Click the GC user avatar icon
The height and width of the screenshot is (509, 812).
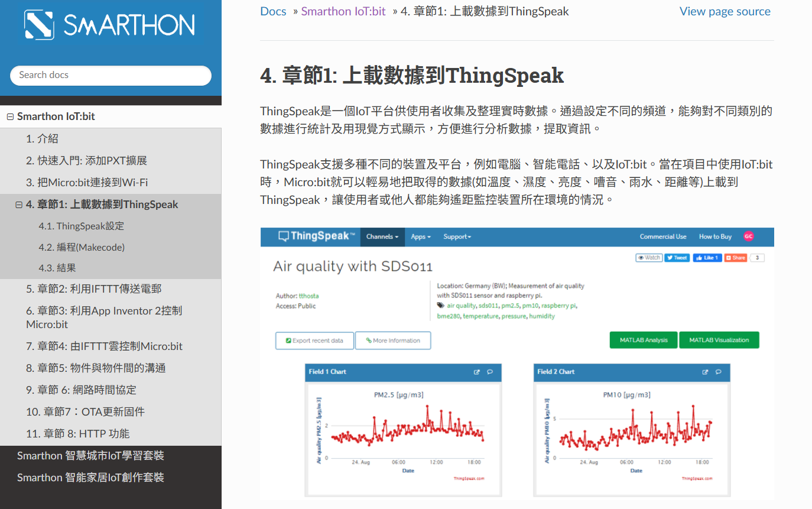(x=748, y=236)
